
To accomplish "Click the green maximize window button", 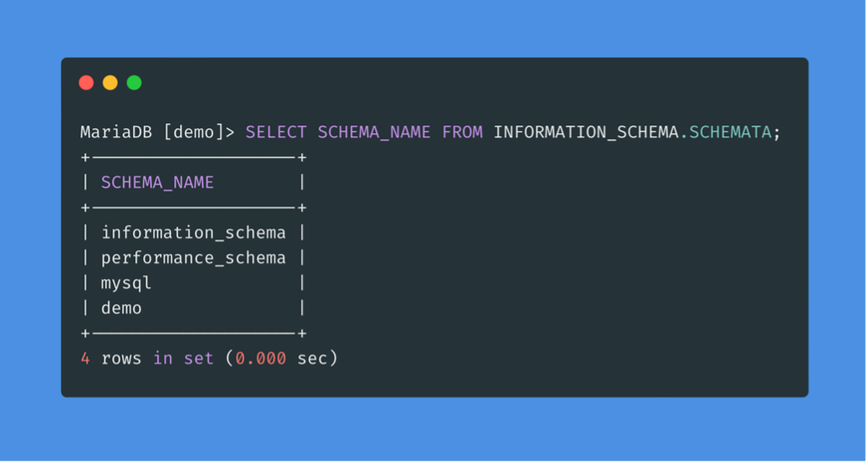I will pyautogui.click(x=134, y=82).
